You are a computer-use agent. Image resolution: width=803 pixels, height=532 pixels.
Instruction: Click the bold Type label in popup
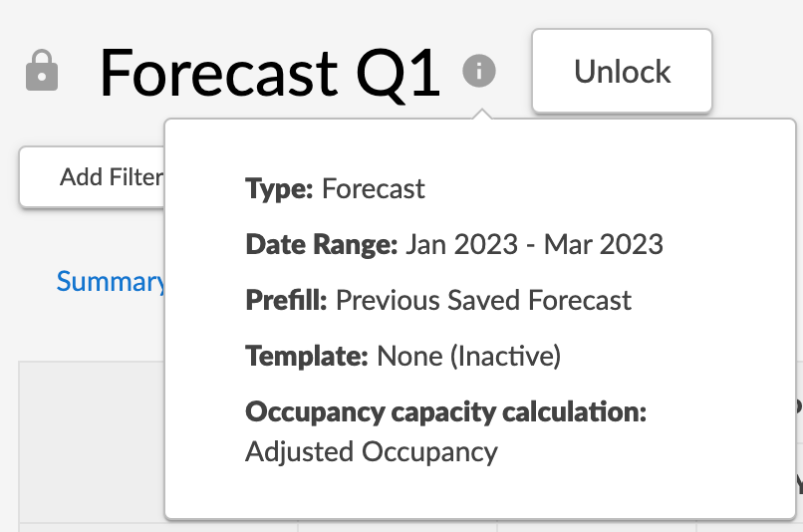click(x=279, y=188)
